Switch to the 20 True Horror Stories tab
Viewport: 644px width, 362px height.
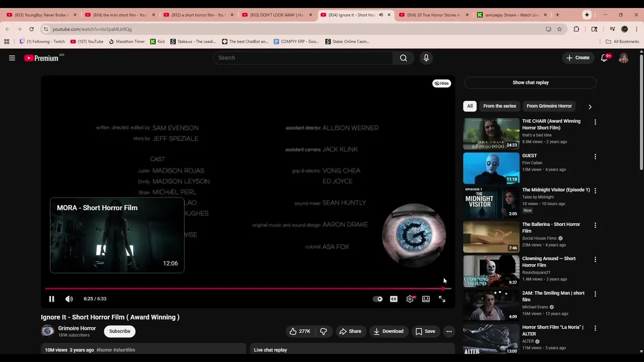click(434, 15)
